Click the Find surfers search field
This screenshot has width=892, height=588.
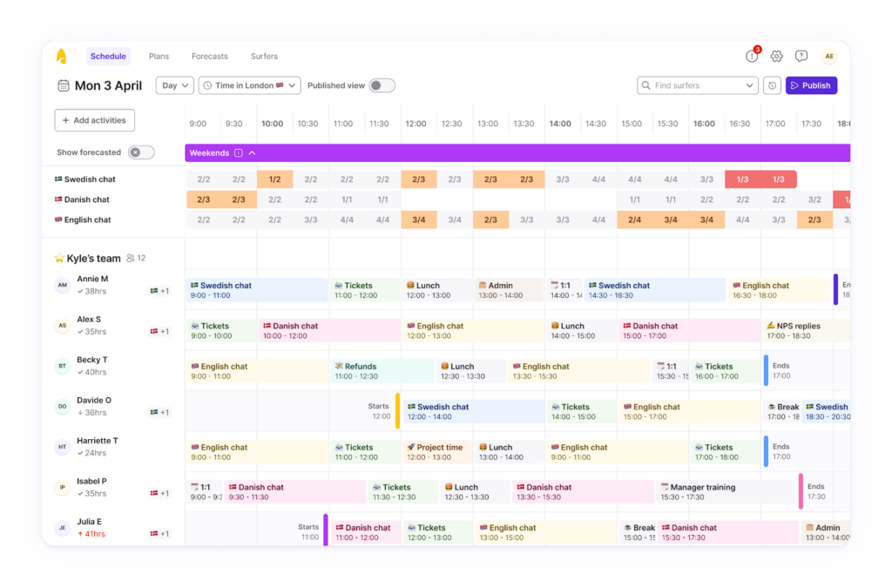698,85
